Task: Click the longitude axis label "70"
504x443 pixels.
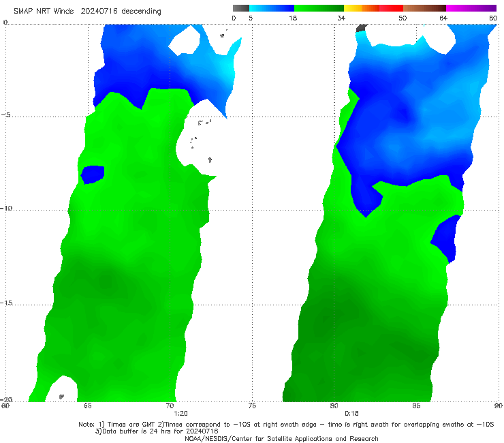Action: [170, 406]
